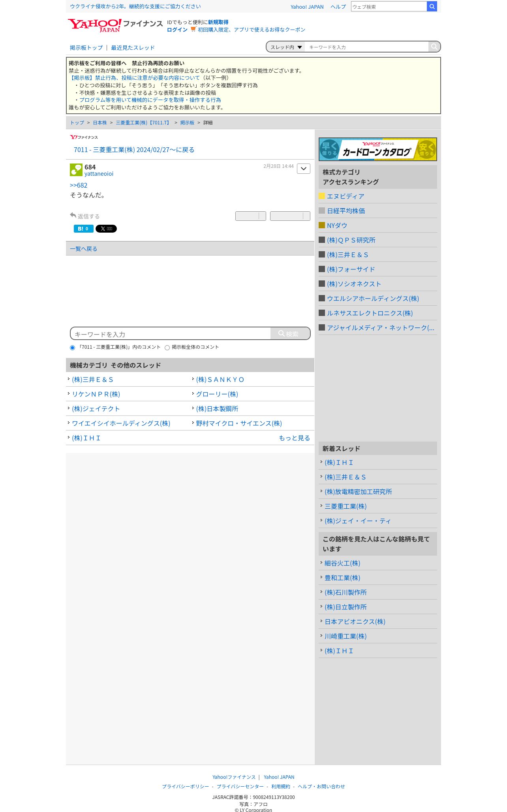Click the Yahoo! JAPAN Finance logo
Viewport: 507px width, 812px height.
pyautogui.click(x=115, y=25)
